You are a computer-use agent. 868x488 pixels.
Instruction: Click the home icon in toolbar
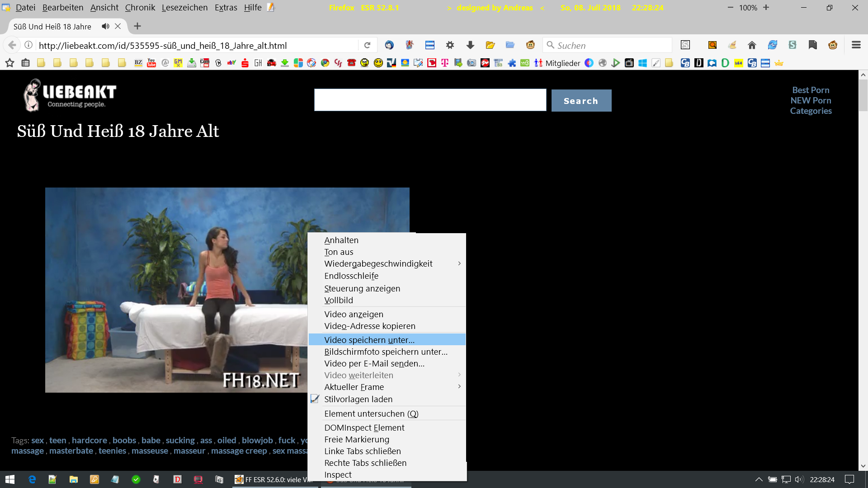pyautogui.click(x=752, y=45)
